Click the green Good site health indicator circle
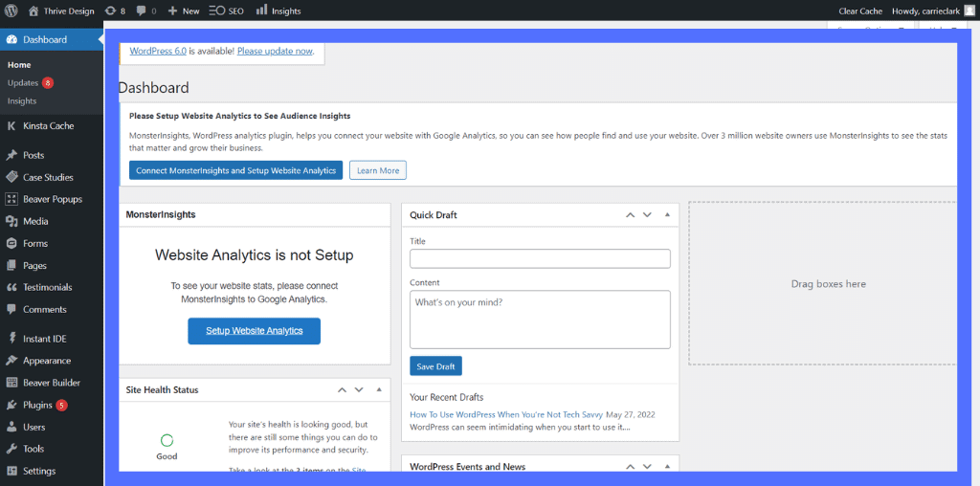 tap(167, 440)
